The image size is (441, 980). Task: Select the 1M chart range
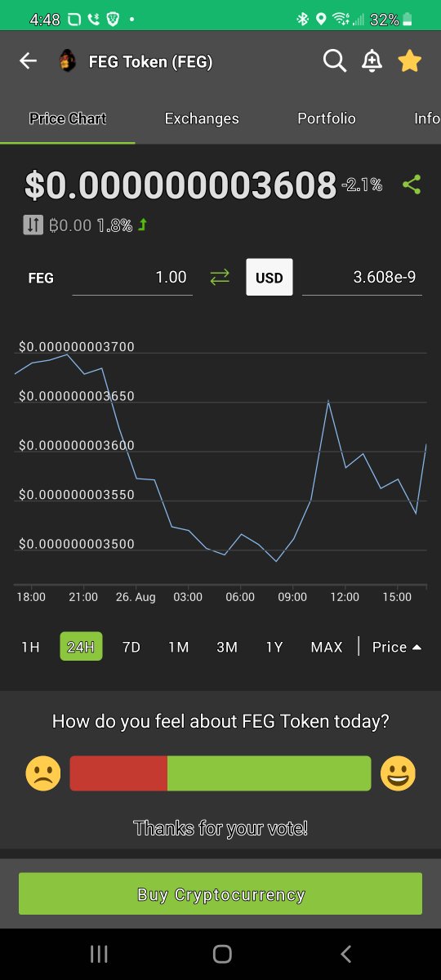pos(179,647)
